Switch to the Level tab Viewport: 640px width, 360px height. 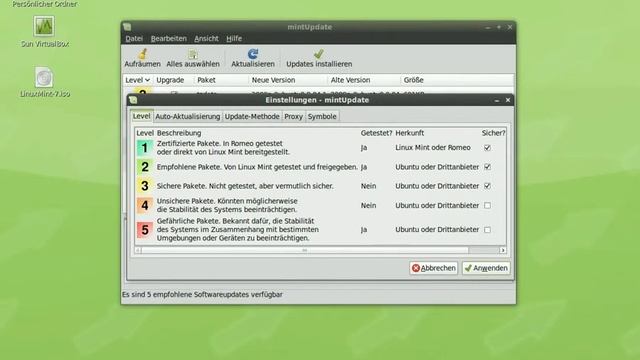(x=141, y=116)
